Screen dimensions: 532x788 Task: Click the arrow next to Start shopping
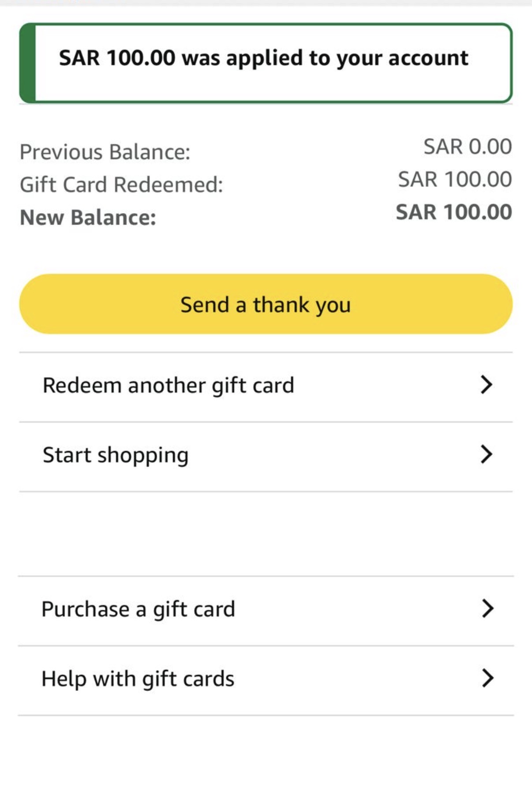coord(486,454)
